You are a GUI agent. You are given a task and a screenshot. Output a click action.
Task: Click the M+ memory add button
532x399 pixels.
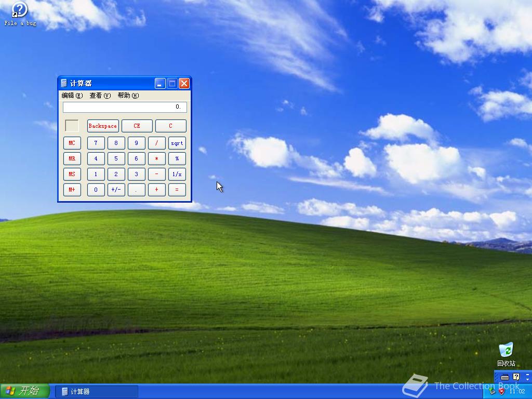[x=72, y=190]
